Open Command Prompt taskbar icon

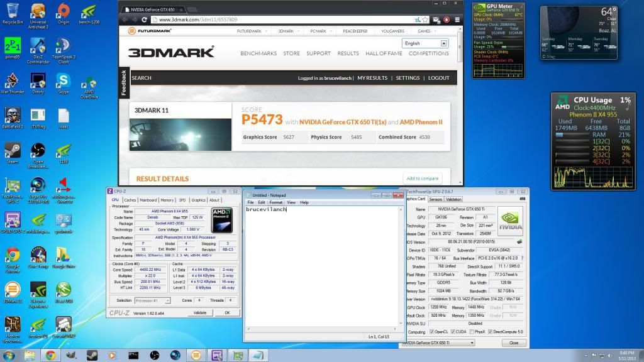coord(133,355)
